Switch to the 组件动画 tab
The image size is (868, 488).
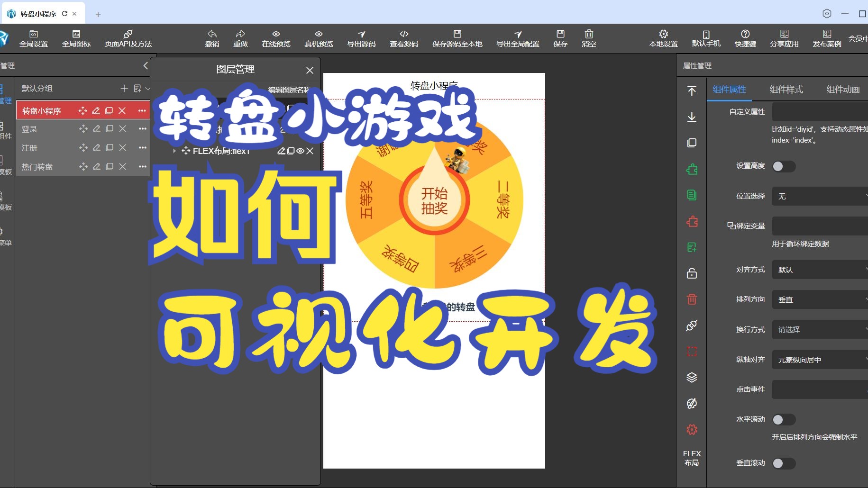click(843, 90)
